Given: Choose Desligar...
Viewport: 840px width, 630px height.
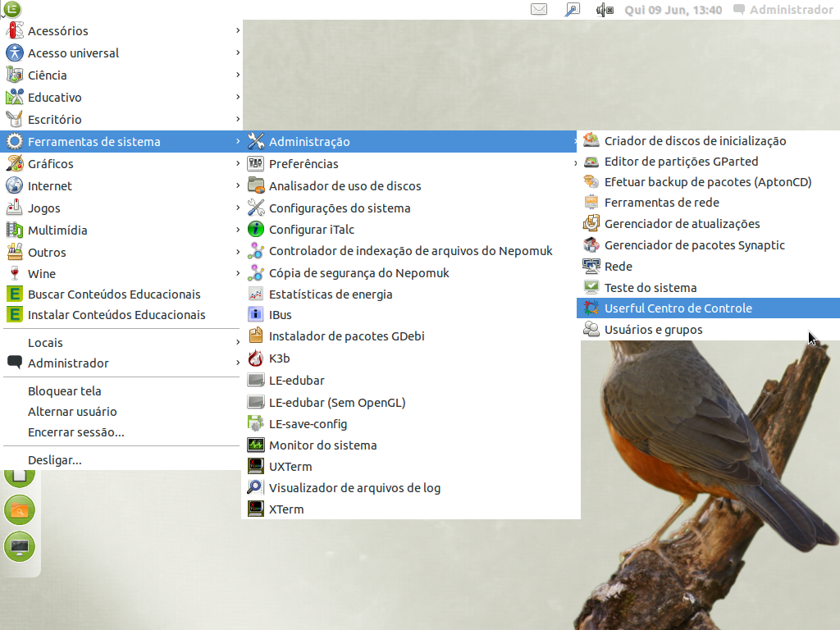Looking at the screenshot, I should click(x=121, y=460).
